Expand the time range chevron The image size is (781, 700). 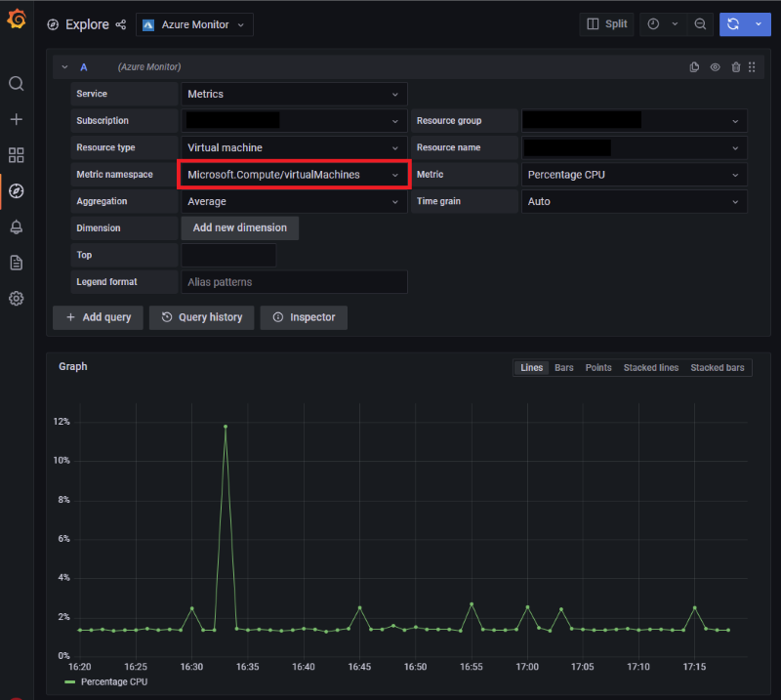(x=675, y=23)
